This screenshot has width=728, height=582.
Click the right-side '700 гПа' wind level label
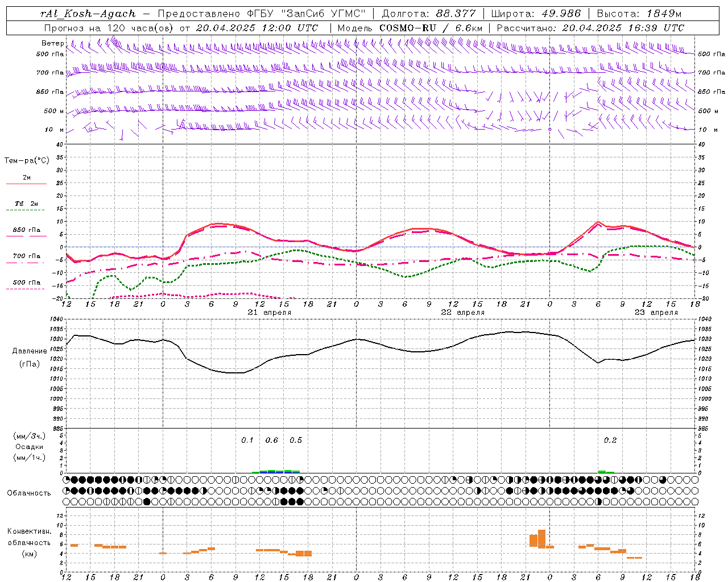click(712, 73)
